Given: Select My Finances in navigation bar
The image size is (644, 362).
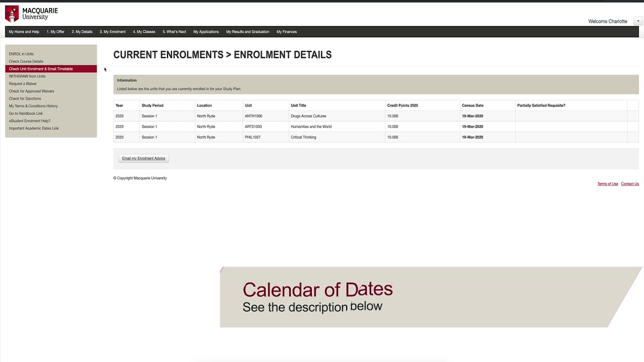Looking at the screenshot, I should tap(286, 32).
